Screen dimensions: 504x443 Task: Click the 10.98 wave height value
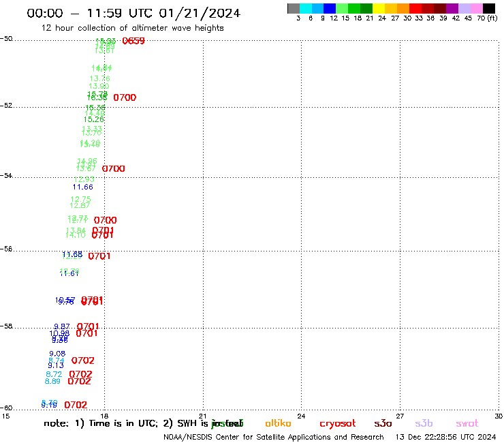click(59, 334)
